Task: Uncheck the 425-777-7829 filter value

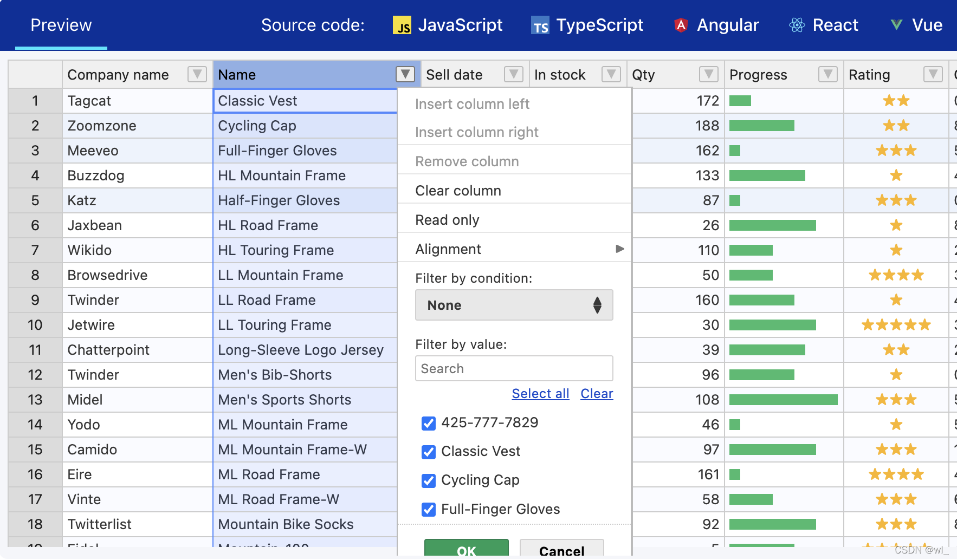Action: (429, 423)
